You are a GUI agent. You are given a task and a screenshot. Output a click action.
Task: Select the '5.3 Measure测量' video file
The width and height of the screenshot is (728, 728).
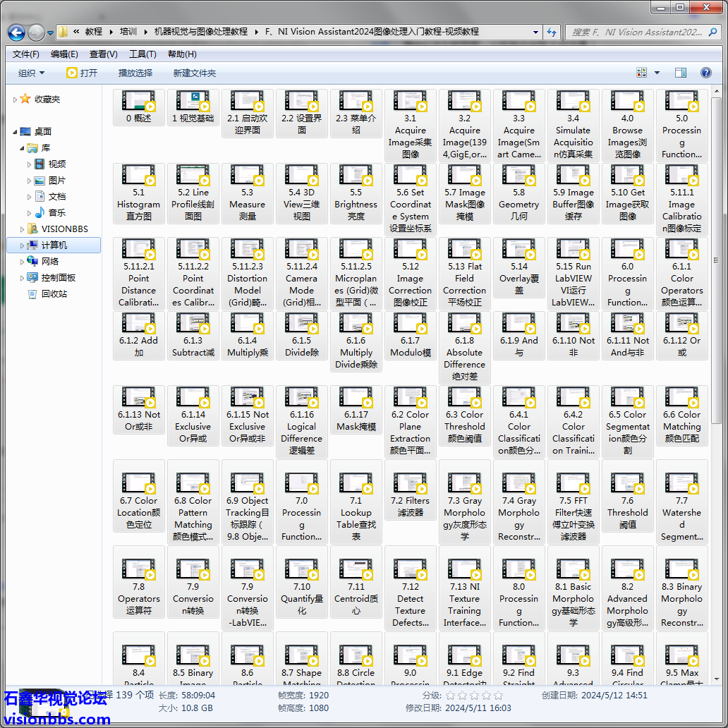(248, 193)
